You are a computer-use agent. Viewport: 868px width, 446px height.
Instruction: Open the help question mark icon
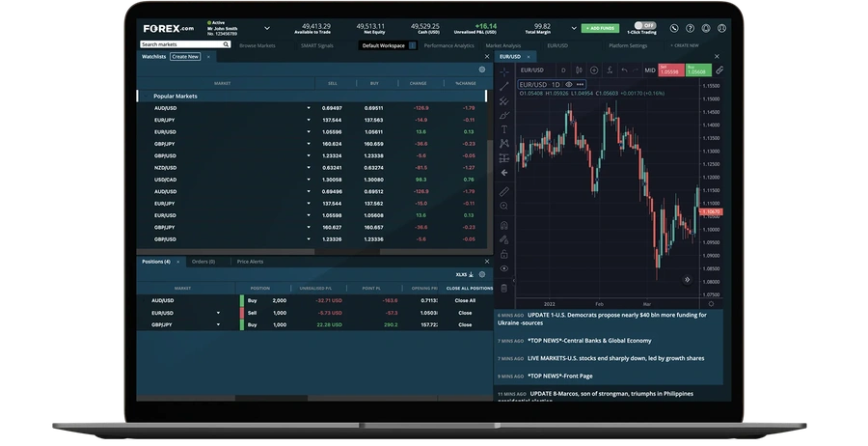(x=690, y=28)
